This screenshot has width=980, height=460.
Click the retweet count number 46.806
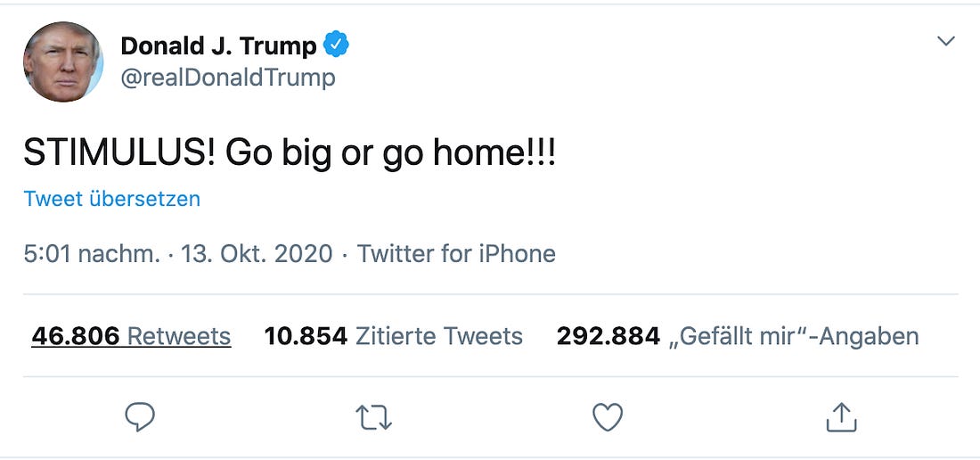[76, 336]
